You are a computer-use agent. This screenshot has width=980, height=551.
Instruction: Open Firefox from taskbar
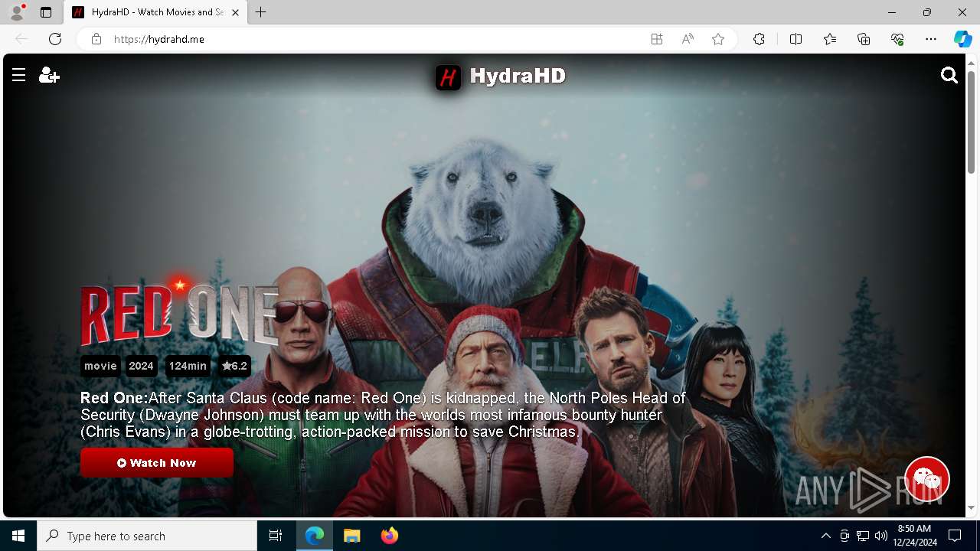click(x=390, y=536)
